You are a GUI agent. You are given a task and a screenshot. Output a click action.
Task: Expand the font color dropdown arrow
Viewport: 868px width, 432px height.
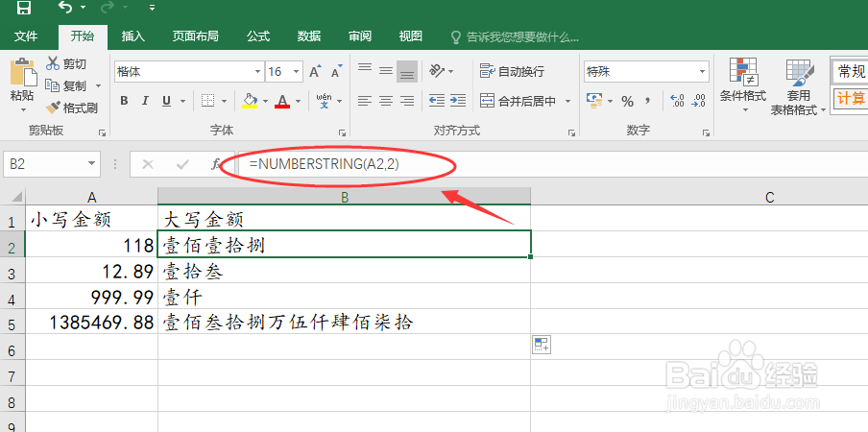point(299,101)
